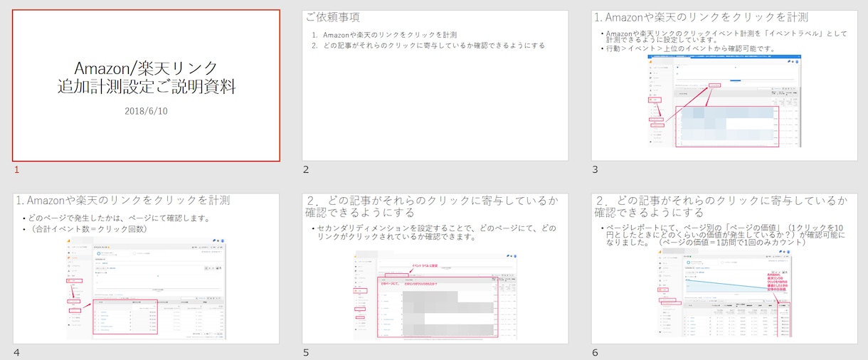The width and height of the screenshot is (868, 360).
Task: Click list item '1. Amazonや楽天のリンク' on slide 2
Action: 384,34
